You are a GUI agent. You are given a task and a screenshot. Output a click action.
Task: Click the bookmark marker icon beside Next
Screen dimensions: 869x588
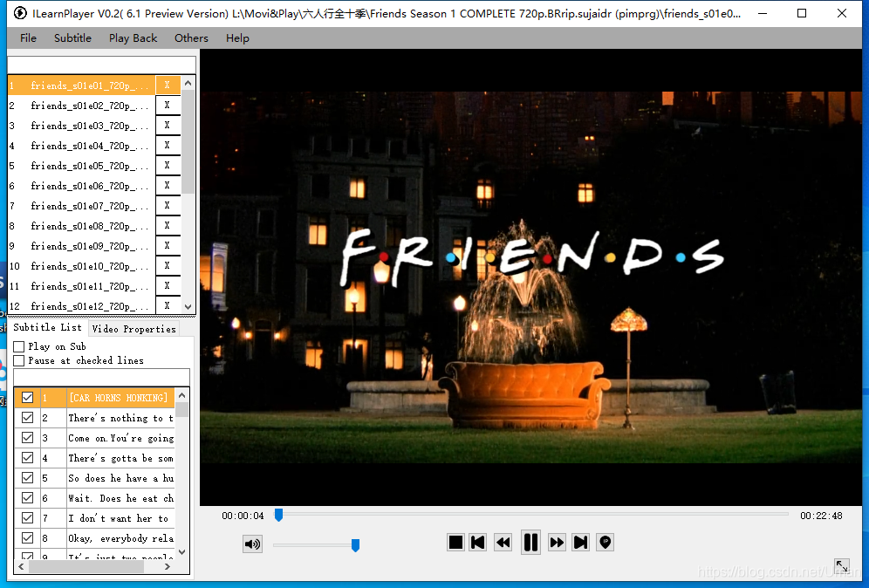[x=606, y=542]
